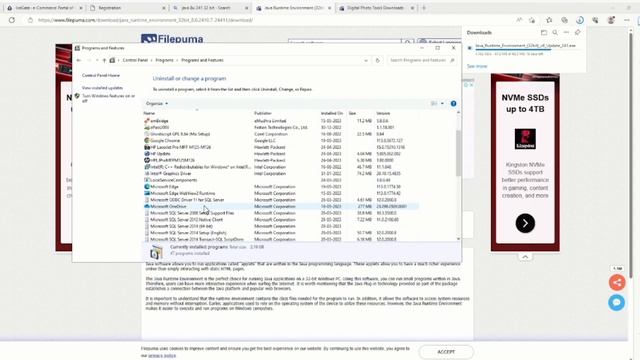This screenshot has width=640, height=360.
Task: Open site info lock icon in address bar
Action: point(30,20)
